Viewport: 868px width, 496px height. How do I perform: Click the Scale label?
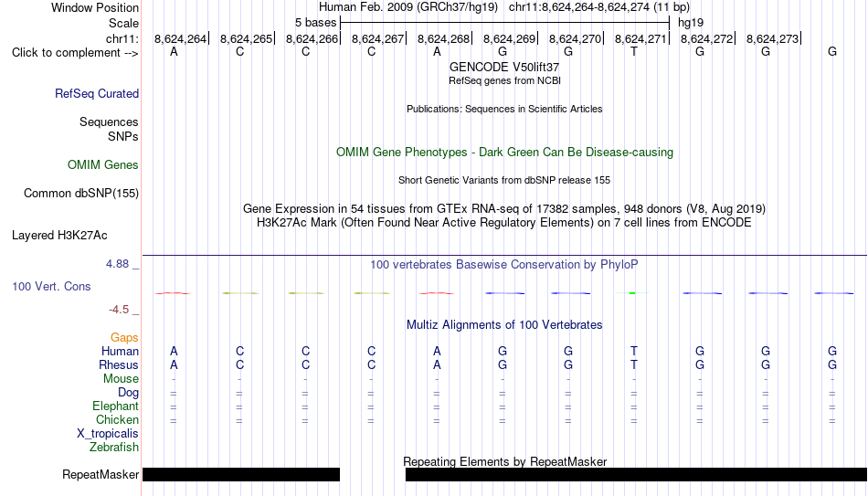point(124,23)
